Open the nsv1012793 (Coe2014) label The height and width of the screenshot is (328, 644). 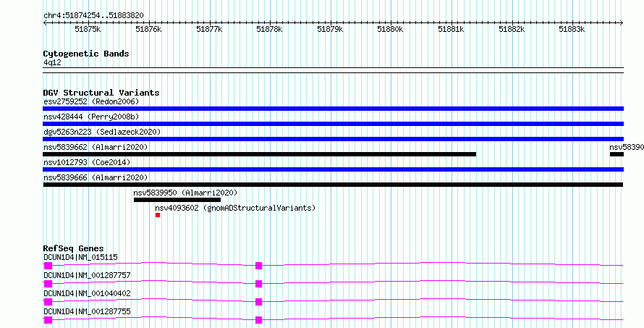(x=87, y=162)
